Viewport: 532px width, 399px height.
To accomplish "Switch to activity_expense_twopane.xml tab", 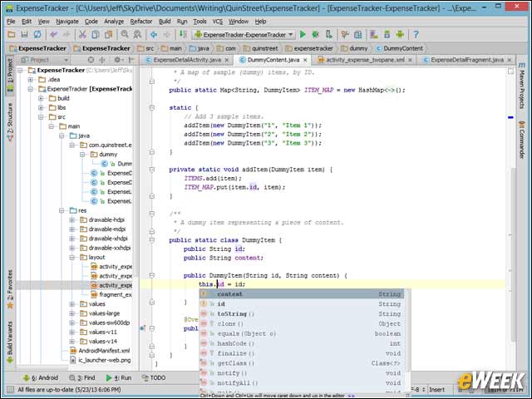I will click(x=365, y=60).
